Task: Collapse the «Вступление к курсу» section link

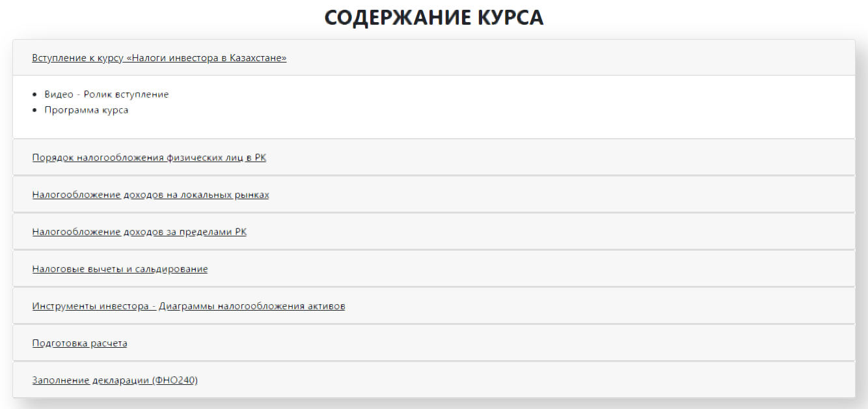Action: [x=159, y=58]
